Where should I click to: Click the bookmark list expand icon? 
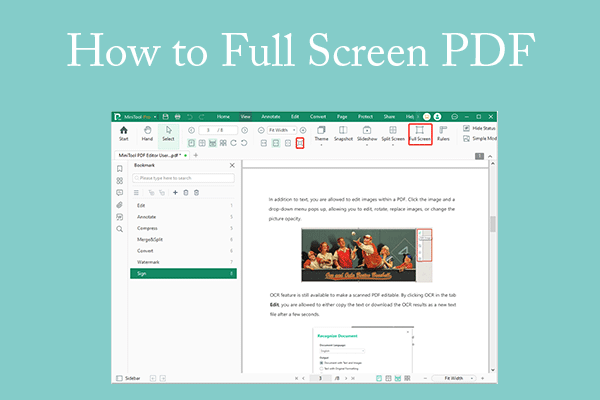(x=136, y=193)
